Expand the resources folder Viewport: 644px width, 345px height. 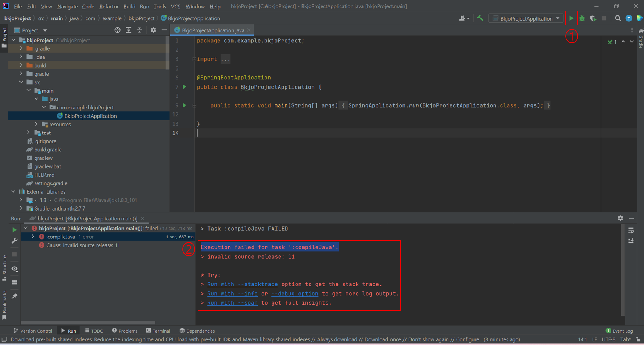(36, 124)
